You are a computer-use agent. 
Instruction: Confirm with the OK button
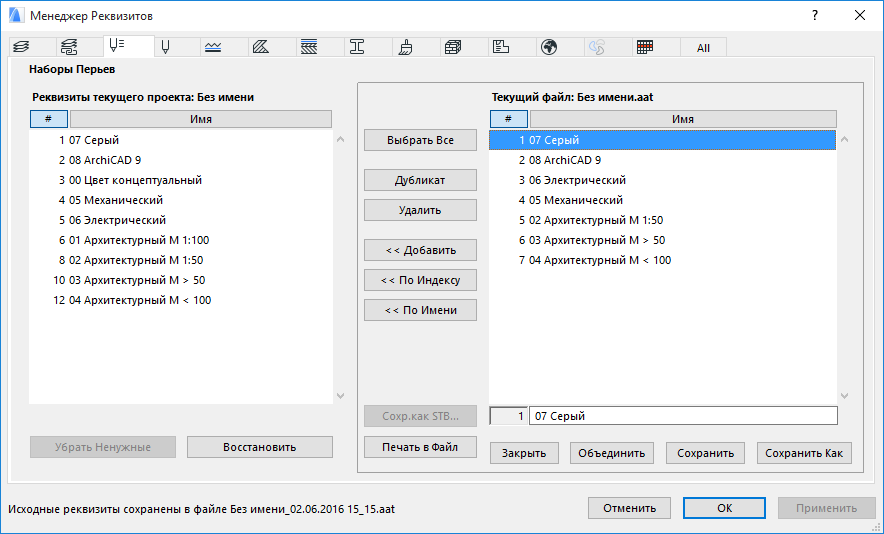tap(724, 508)
